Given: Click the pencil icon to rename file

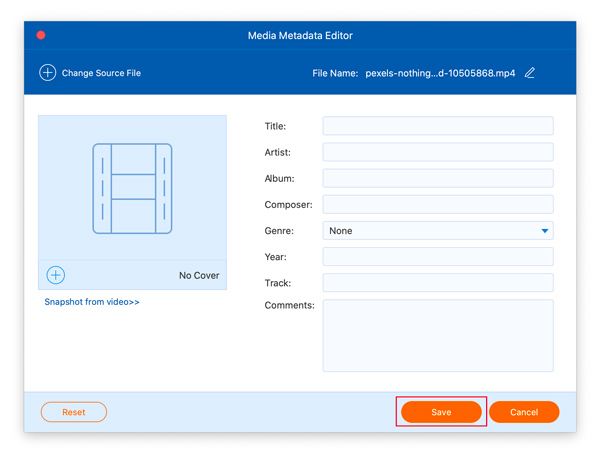Looking at the screenshot, I should (x=530, y=73).
